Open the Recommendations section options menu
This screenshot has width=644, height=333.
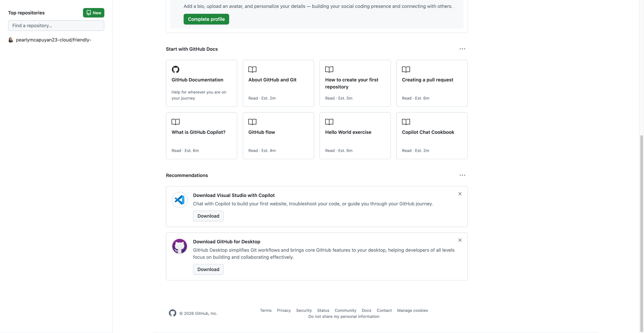(462, 175)
